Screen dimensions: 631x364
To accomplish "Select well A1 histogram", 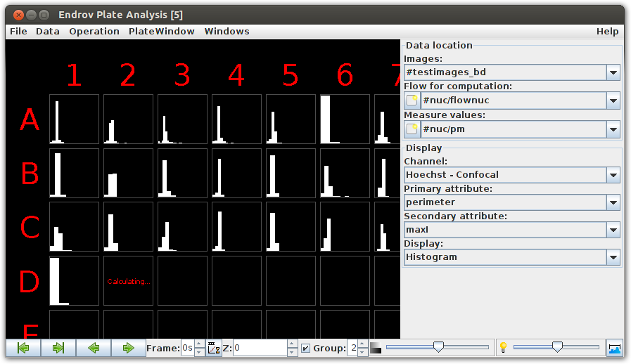I will pyautogui.click(x=74, y=119).
